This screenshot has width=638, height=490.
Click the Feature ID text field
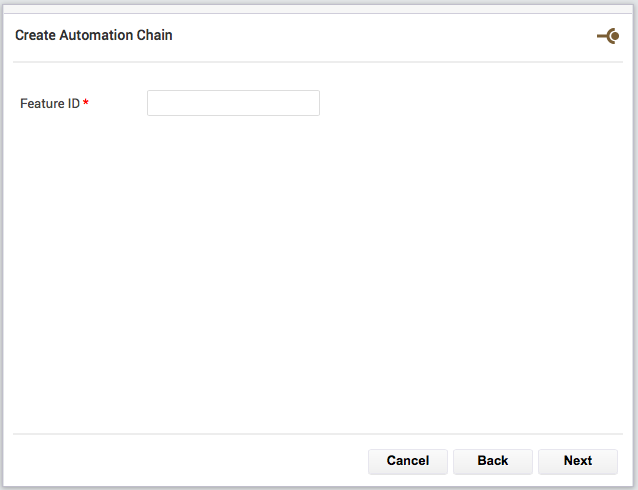click(233, 103)
